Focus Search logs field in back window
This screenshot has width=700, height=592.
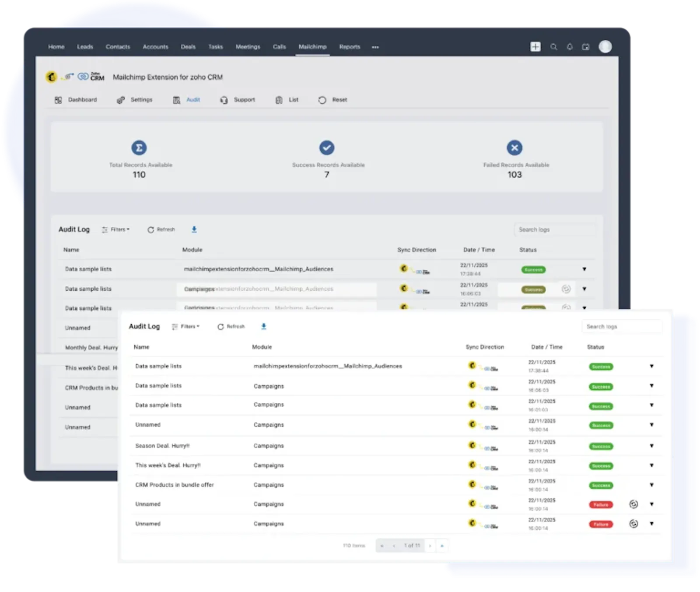(554, 229)
